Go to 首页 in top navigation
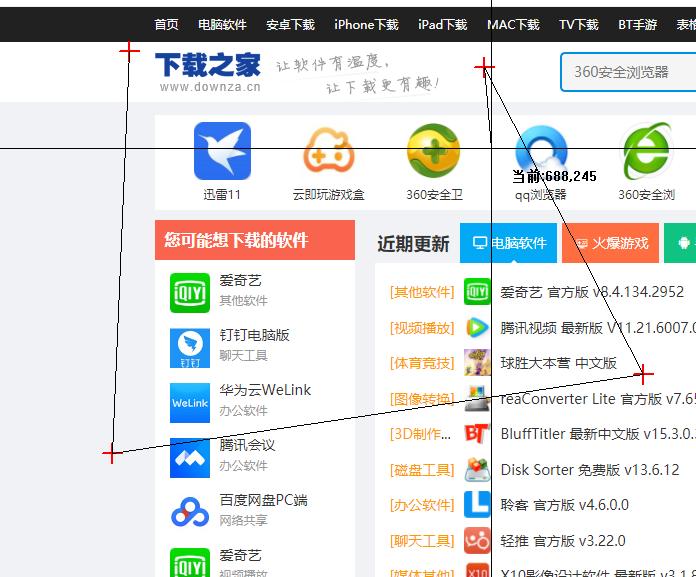The image size is (696, 577). (x=166, y=24)
